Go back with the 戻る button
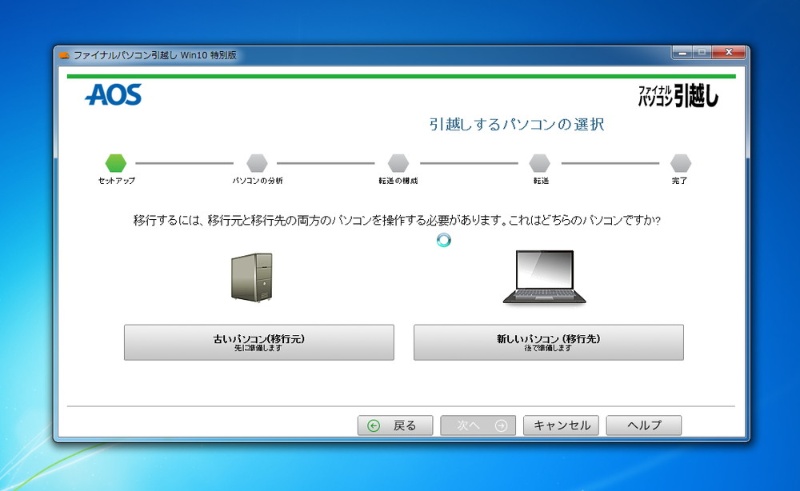Image resolution: width=800 pixels, height=491 pixels. point(394,425)
